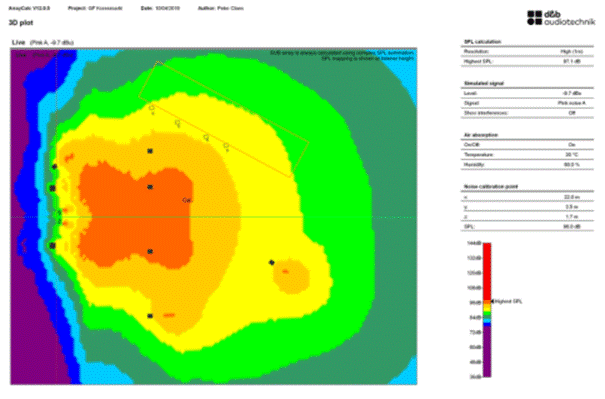Click the Noise calibration point SPL value

(x=572, y=227)
